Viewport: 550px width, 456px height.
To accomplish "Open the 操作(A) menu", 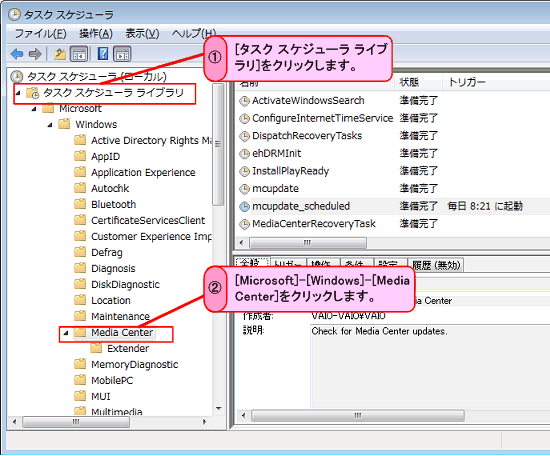I will tap(96, 34).
